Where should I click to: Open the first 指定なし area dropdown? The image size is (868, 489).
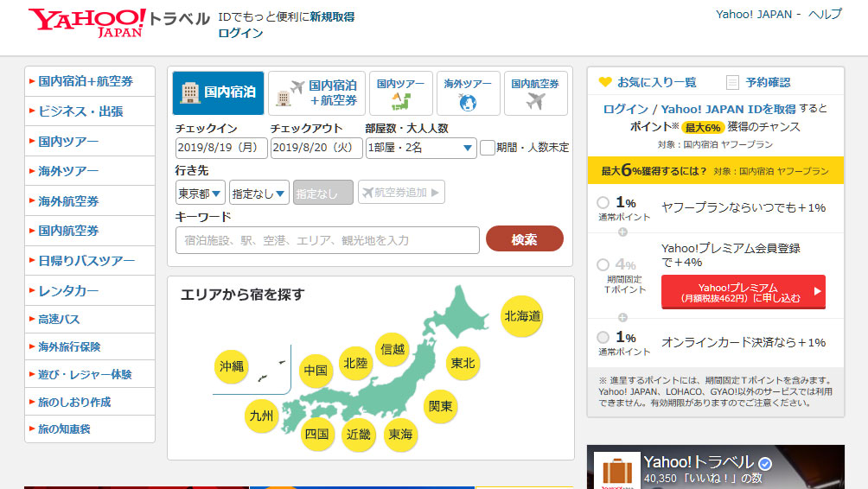pyautogui.click(x=258, y=194)
